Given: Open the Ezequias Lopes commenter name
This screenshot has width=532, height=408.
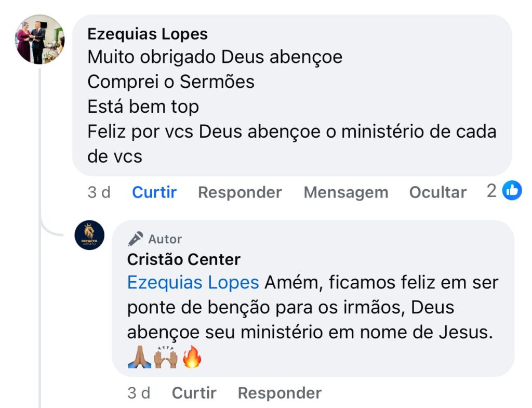Looking at the screenshot, I should (x=148, y=34).
